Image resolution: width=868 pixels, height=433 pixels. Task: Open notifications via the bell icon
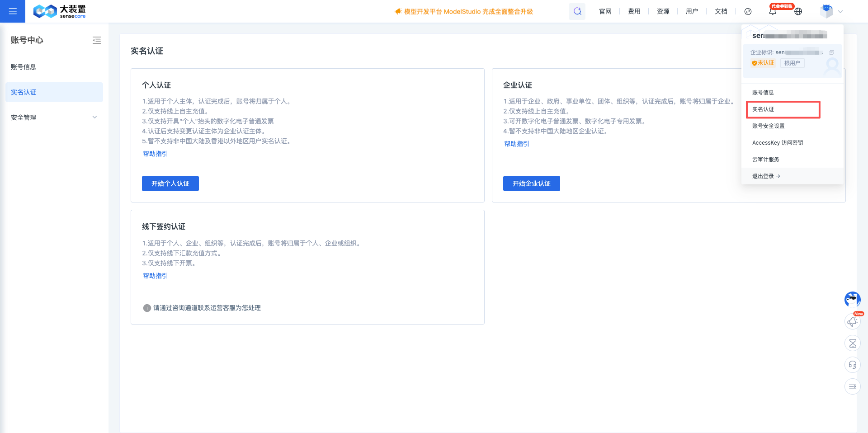tap(773, 11)
